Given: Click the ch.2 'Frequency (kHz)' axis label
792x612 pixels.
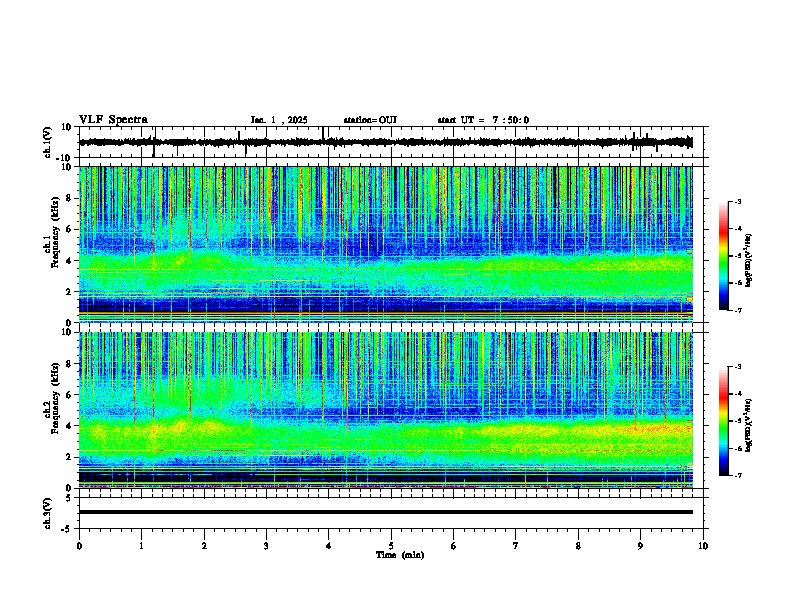Looking at the screenshot, I should (x=55, y=398).
